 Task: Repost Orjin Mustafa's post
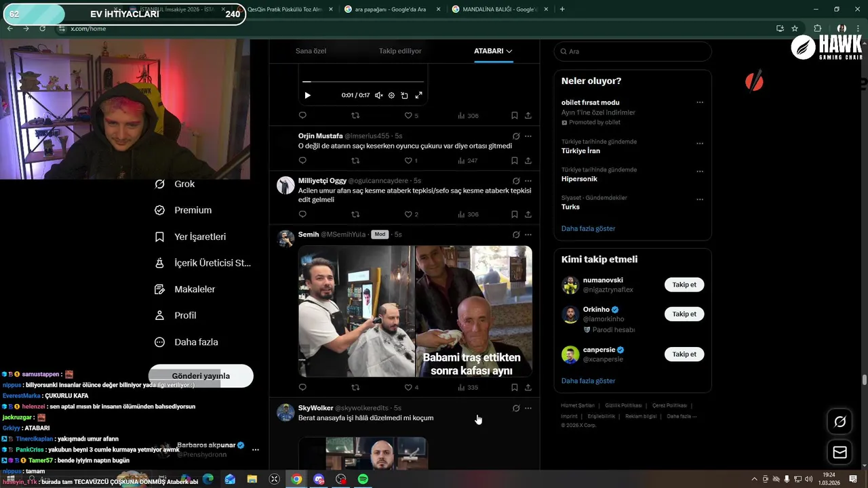click(x=355, y=161)
